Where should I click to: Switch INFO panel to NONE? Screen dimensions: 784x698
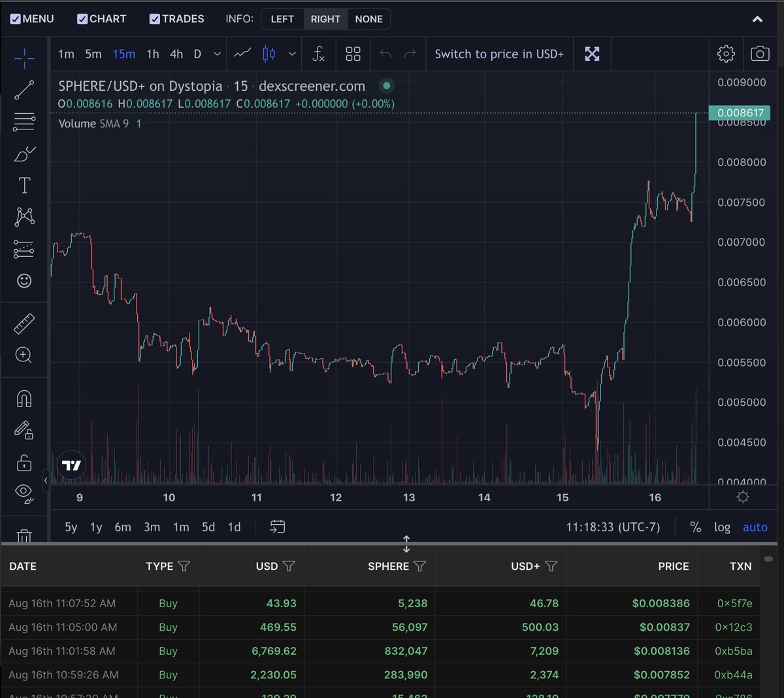click(368, 19)
